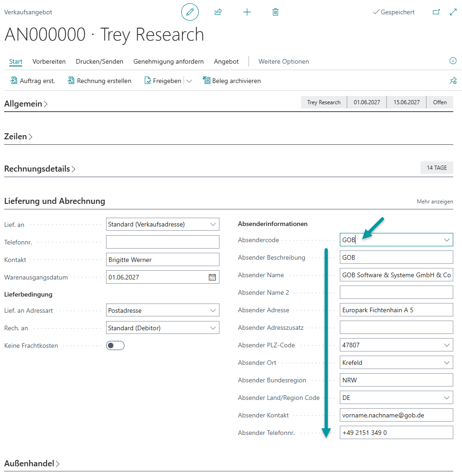Viewport: 462px width, 476px height.
Task: Click Freigeben action
Action: click(x=163, y=81)
